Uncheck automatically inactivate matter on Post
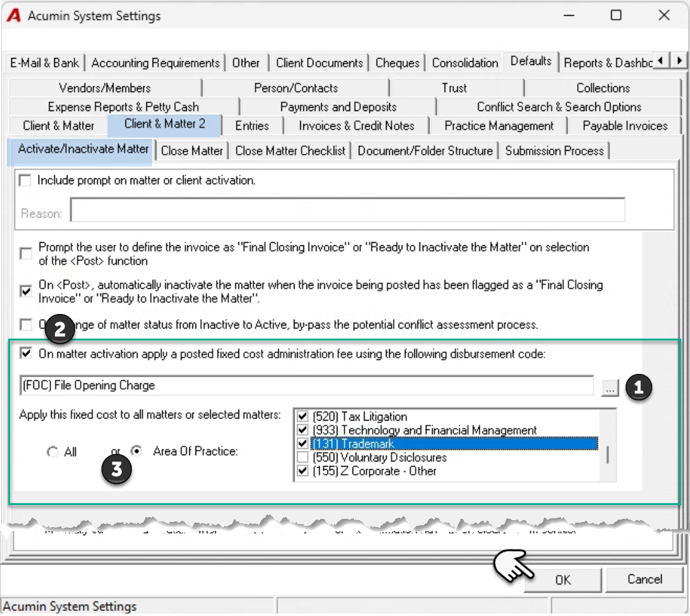Screen dimensions: 690x616 click(26, 291)
